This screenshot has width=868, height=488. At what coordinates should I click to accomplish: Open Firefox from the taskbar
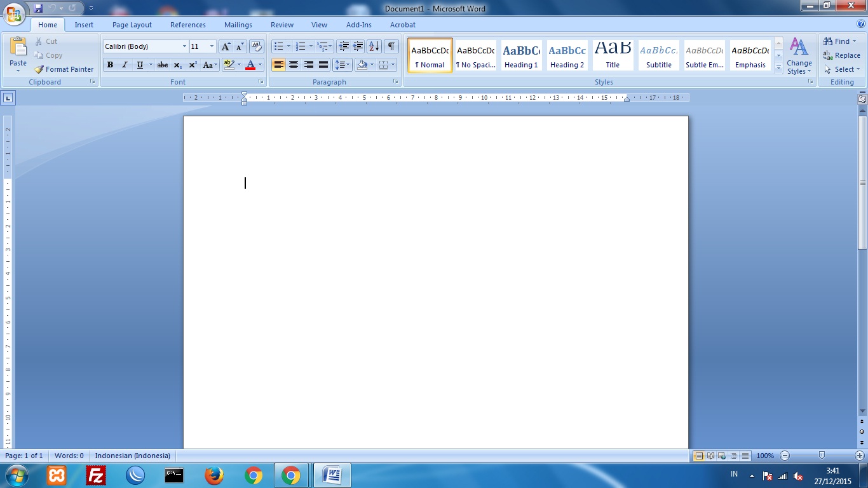click(214, 475)
